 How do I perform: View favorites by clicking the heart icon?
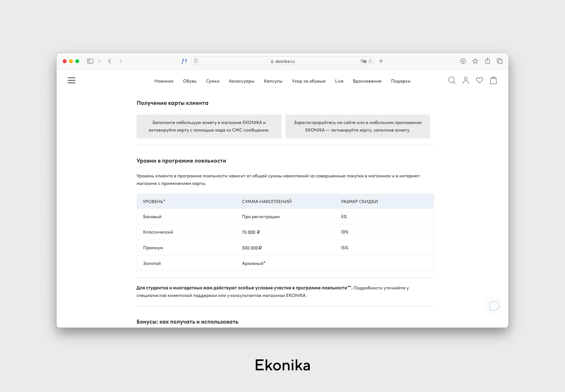(480, 81)
